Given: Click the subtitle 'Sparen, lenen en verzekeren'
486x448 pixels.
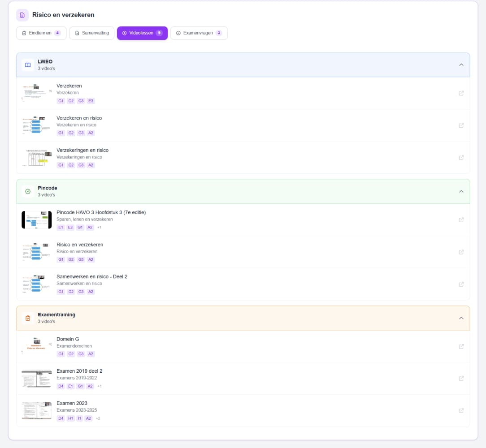Looking at the screenshot, I should pyautogui.click(x=85, y=220).
